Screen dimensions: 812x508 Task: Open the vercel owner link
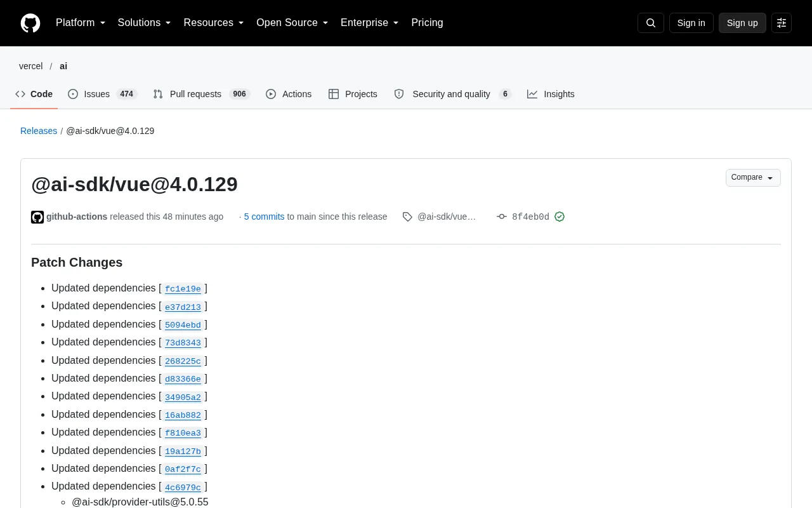pos(31,66)
